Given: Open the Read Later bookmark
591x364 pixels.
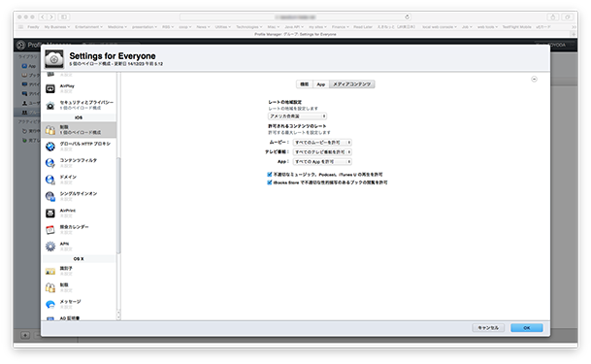Looking at the screenshot, I should 363,27.
